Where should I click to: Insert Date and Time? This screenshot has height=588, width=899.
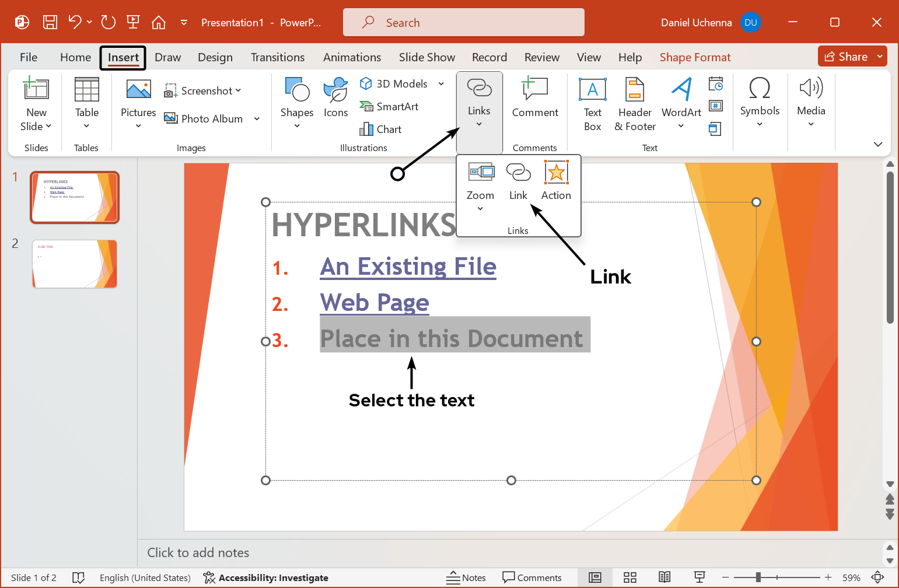pos(716,83)
